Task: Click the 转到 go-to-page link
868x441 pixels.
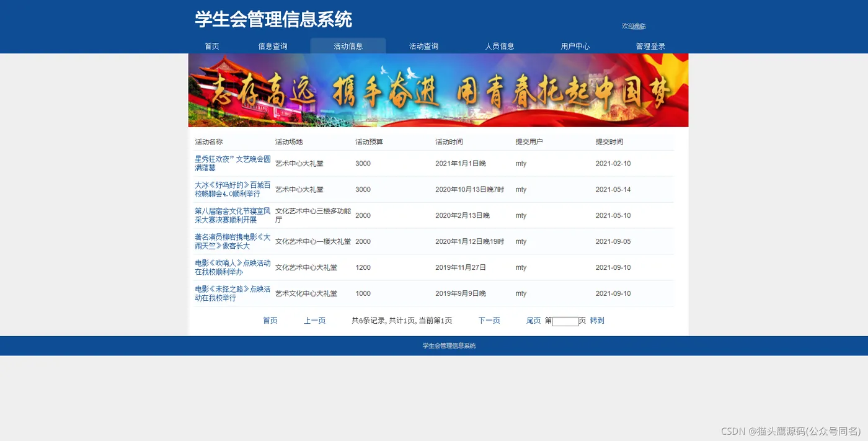Action: [x=597, y=321]
